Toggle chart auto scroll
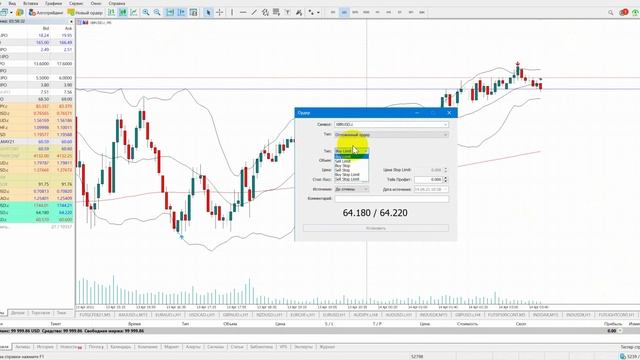This screenshot has height=360, width=640. (x=170, y=13)
